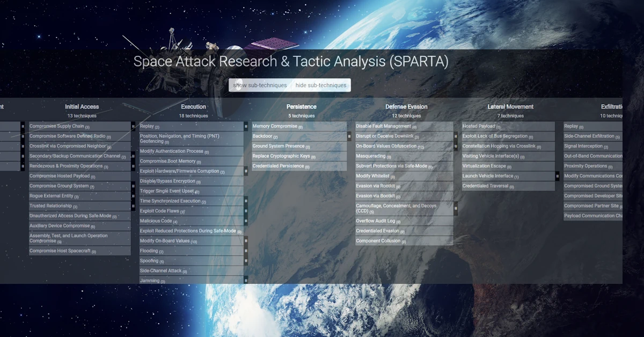Expand Time Synchronized Execution handle
644x337 pixels.
246,201
